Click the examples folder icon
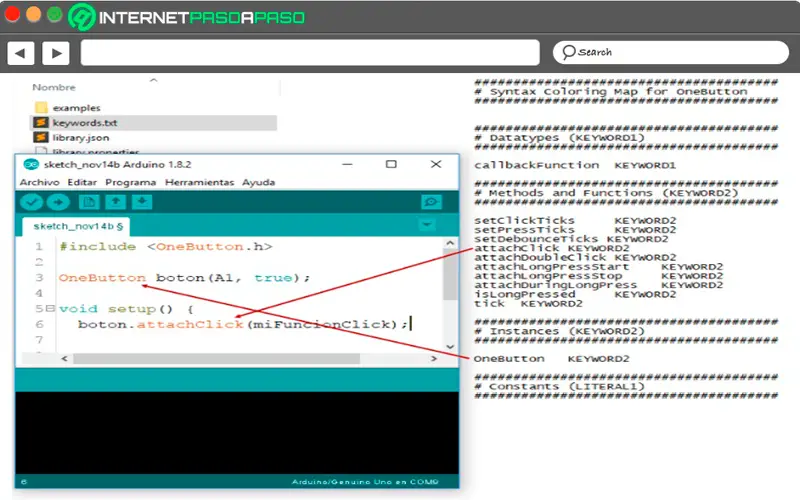 (x=41, y=108)
